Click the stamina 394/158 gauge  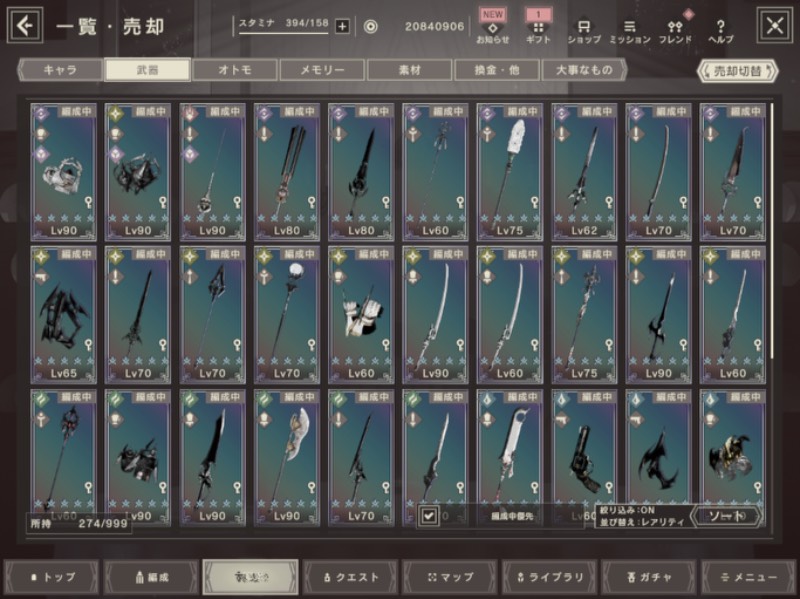(x=284, y=24)
